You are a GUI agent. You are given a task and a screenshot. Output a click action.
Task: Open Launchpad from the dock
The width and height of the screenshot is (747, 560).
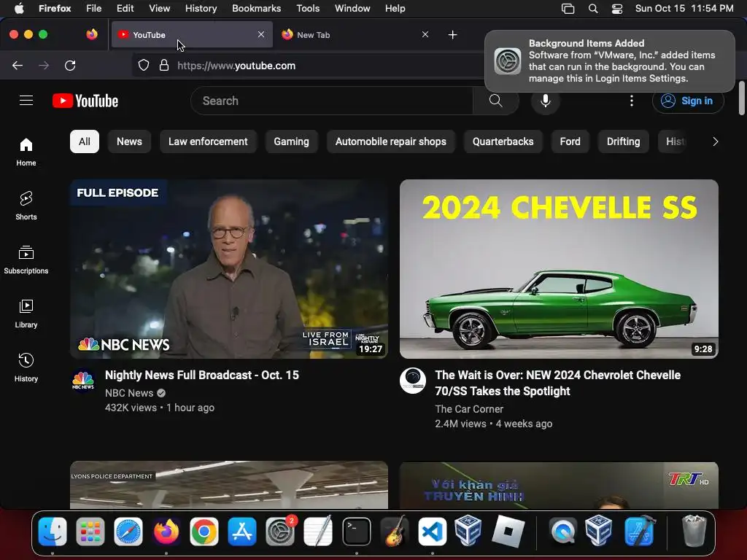pos(90,532)
